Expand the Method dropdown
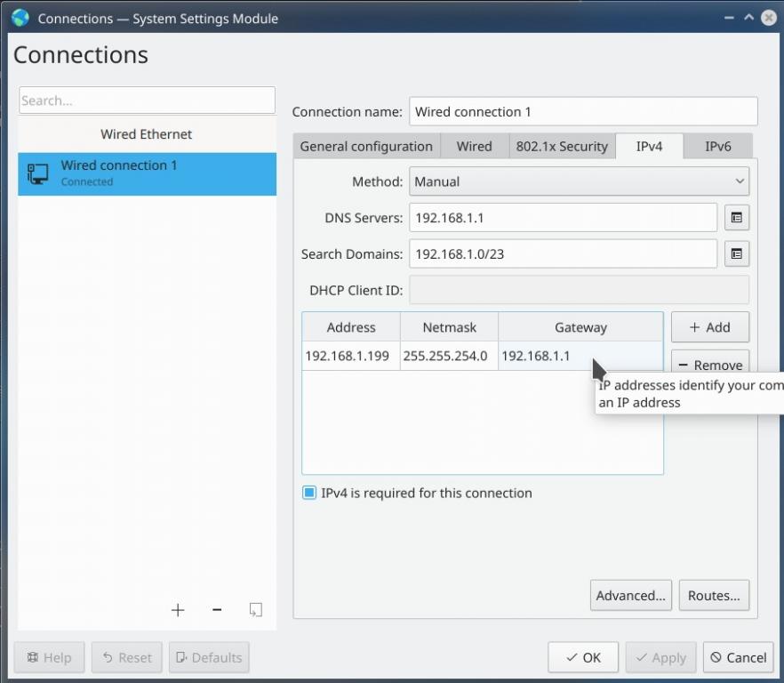The height and width of the screenshot is (683, 784). tap(579, 181)
